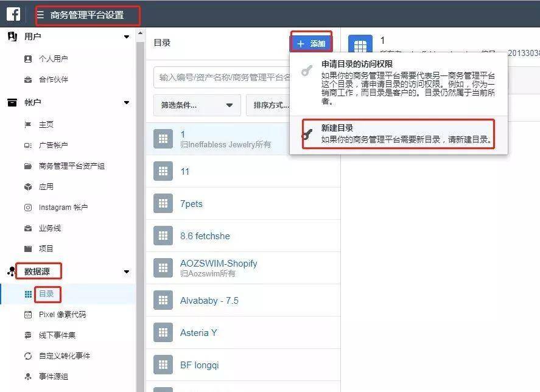Open the 筛选条件 dropdown
Image resolution: width=540 pixels, height=392 pixels.
point(197,105)
